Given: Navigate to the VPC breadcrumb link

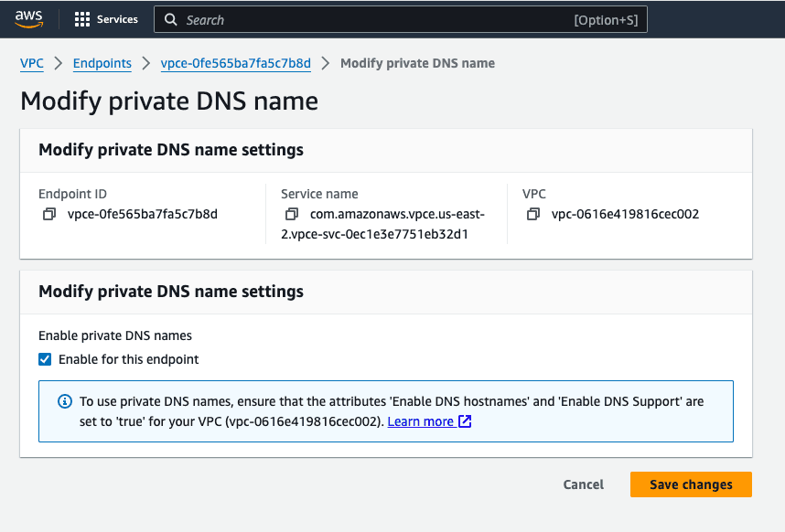Looking at the screenshot, I should tap(31, 64).
